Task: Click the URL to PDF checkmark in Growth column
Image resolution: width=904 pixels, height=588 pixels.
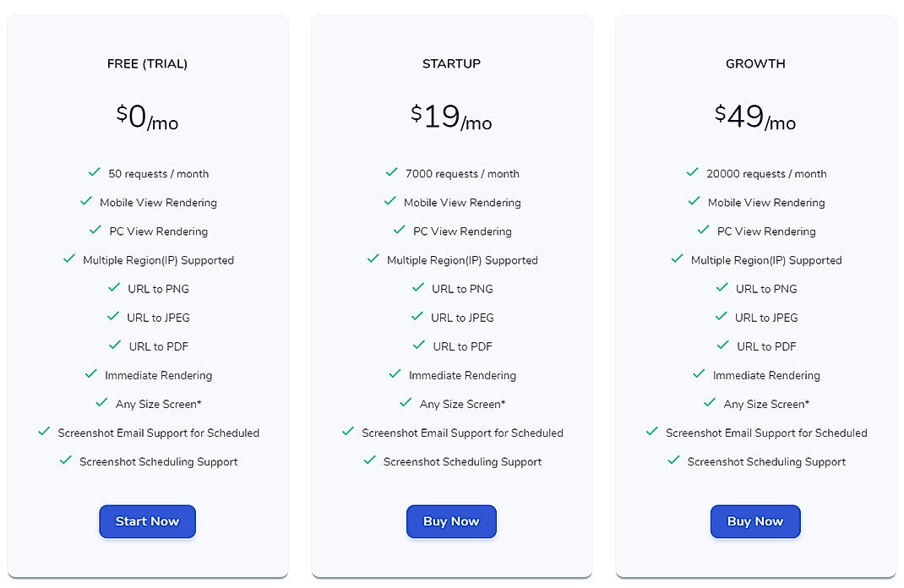Action: click(x=722, y=346)
